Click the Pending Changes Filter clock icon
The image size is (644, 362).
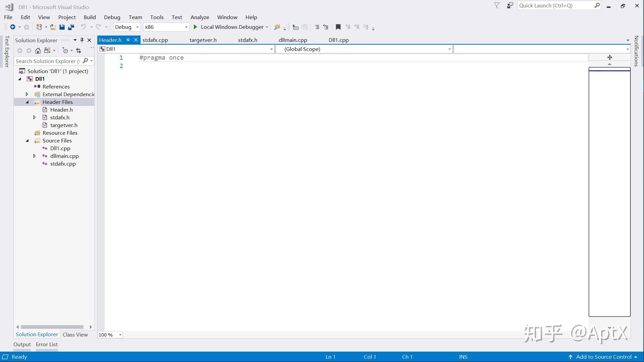(65, 51)
